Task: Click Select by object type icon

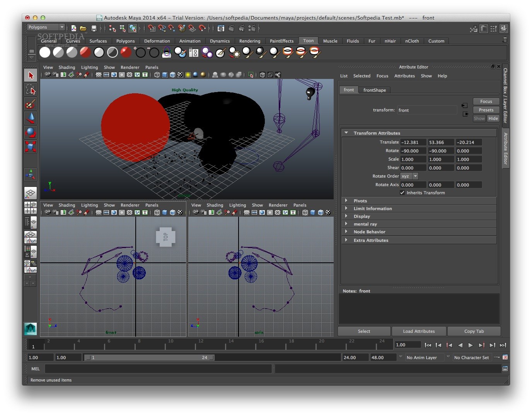Action: [123, 28]
